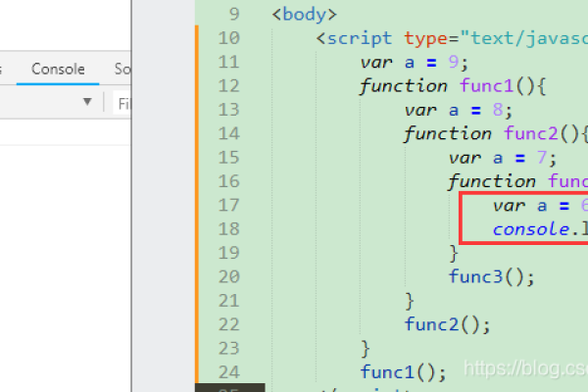Click the console Filter input field
588x392 pixels.
click(123, 103)
